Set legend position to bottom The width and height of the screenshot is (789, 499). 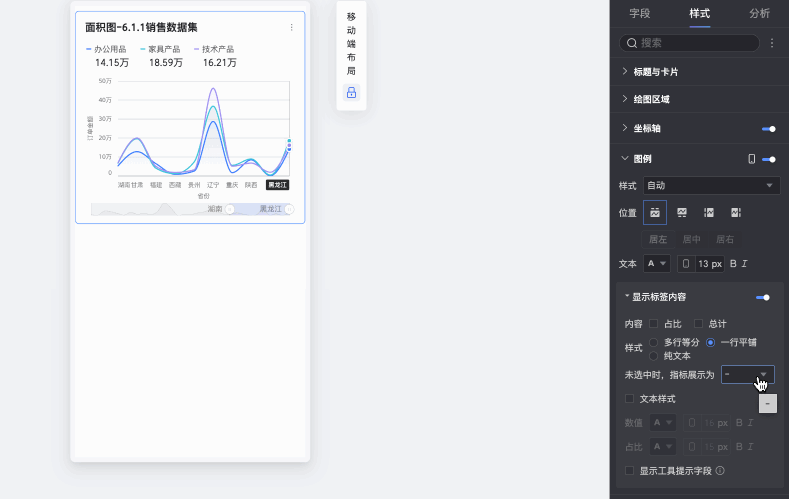(x=682, y=213)
